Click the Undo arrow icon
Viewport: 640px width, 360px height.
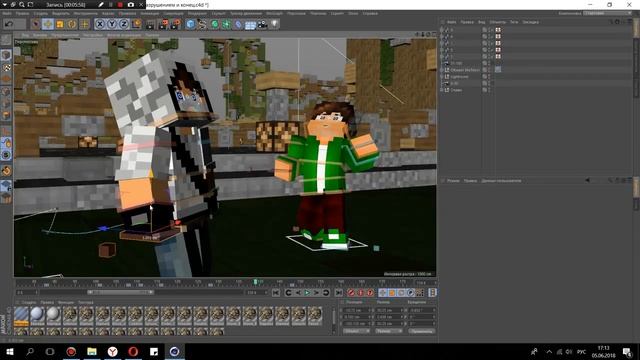pos(9,24)
